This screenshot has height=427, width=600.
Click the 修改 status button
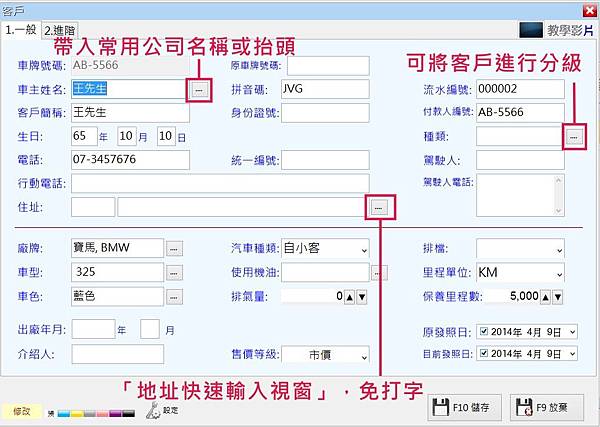click(21, 412)
